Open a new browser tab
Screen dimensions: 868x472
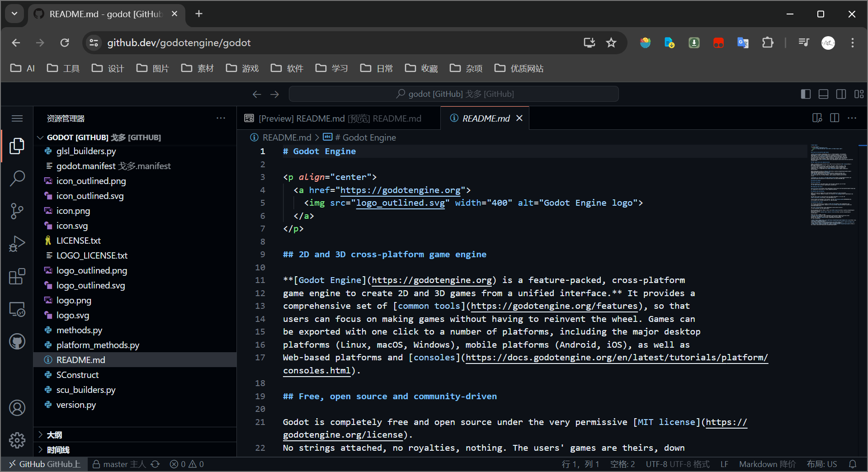pos(199,14)
